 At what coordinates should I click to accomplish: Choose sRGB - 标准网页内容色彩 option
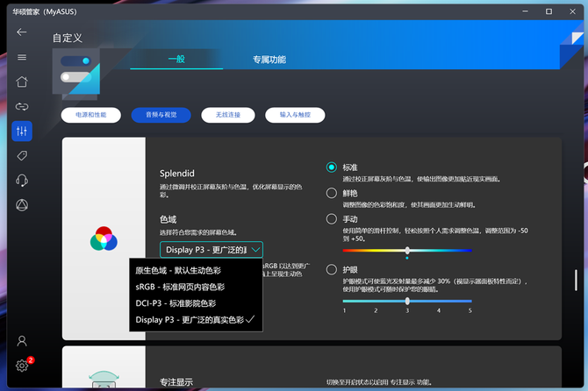coord(196,287)
